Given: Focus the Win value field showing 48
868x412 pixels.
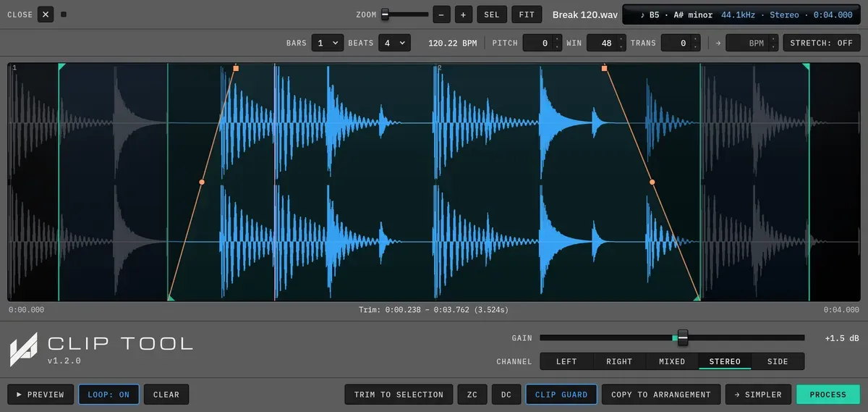Looking at the screenshot, I should coord(602,43).
